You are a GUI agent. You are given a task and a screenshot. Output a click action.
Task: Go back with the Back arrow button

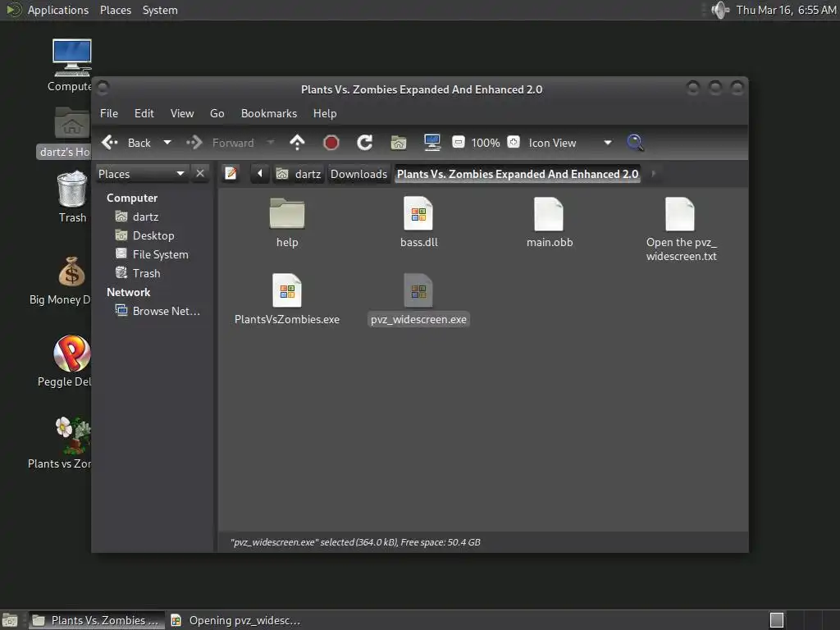(x=126, y=143)
